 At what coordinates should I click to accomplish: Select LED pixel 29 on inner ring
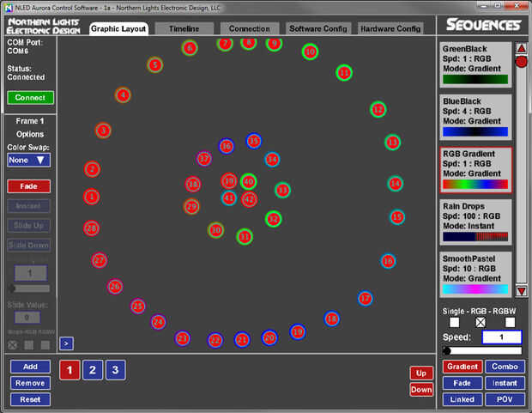point(191,206)
